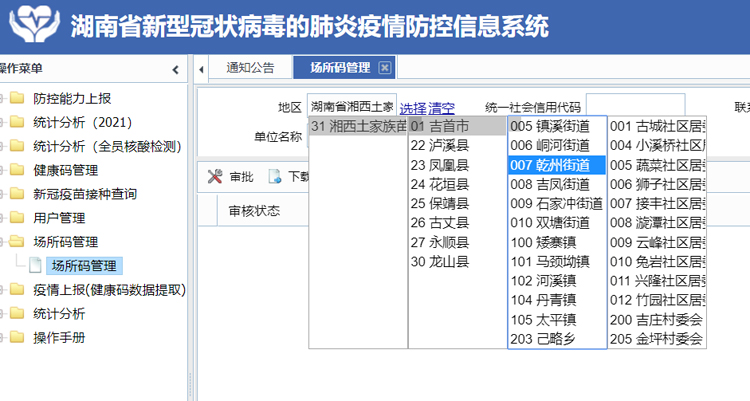750x401 pixels.
Task: Select 200 吉庄村委会
Action: point(657,320)
